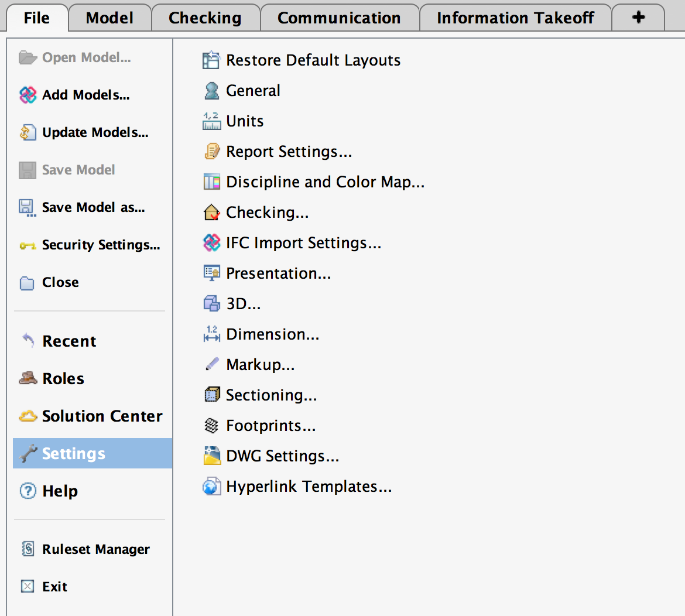Viewport: 685px width, 616px height.
Task: Select the Discipline and Color Map icon
Action: tap(211, 182)
